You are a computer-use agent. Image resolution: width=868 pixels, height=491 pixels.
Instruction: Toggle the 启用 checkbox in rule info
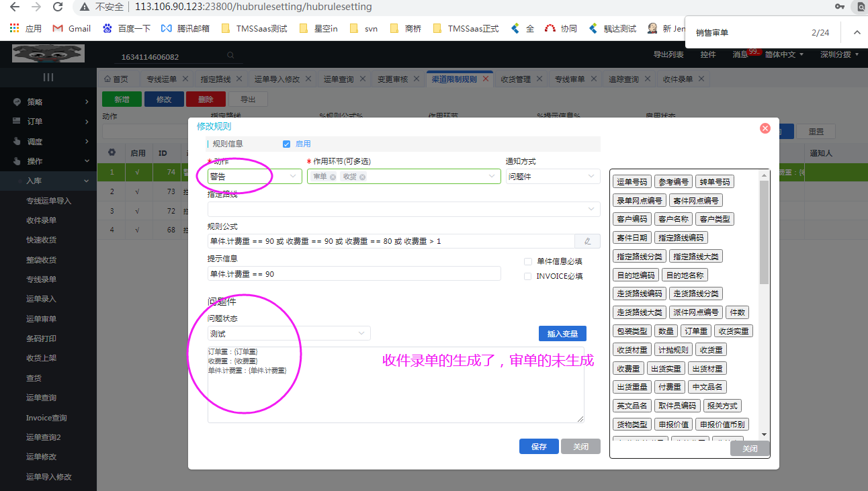[x=286, y=144]
